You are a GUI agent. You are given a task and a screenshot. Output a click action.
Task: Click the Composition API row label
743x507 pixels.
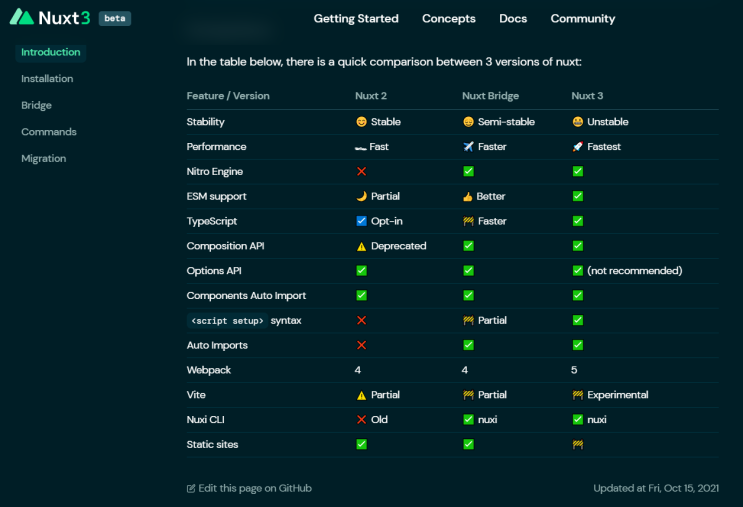tap(226, 246)
